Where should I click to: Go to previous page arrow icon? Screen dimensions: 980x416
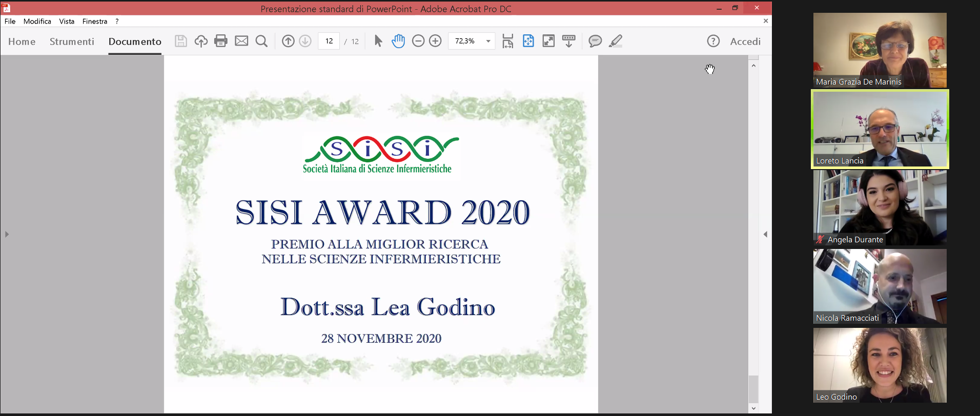tap(288, 41)
